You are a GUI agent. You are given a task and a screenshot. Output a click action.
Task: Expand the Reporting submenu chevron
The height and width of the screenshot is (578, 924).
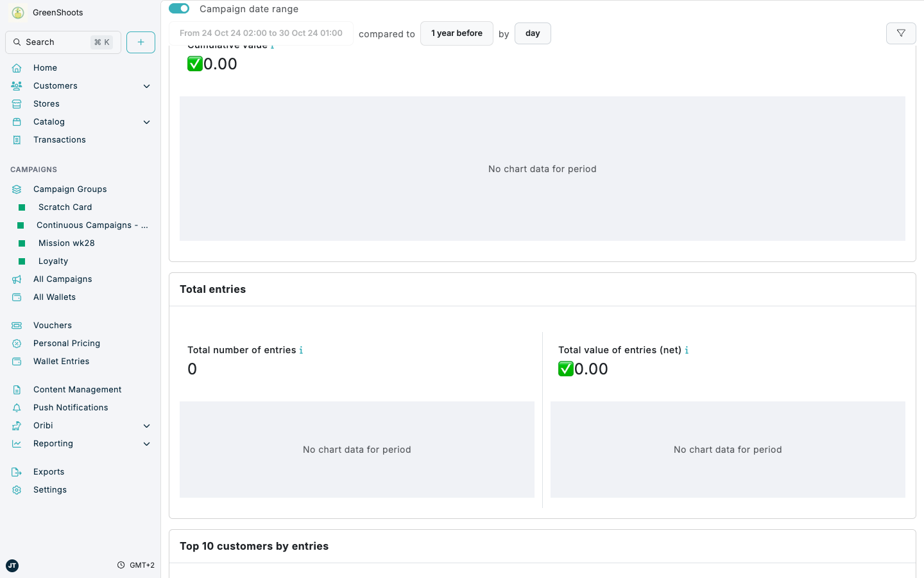[x=146, y=444]
